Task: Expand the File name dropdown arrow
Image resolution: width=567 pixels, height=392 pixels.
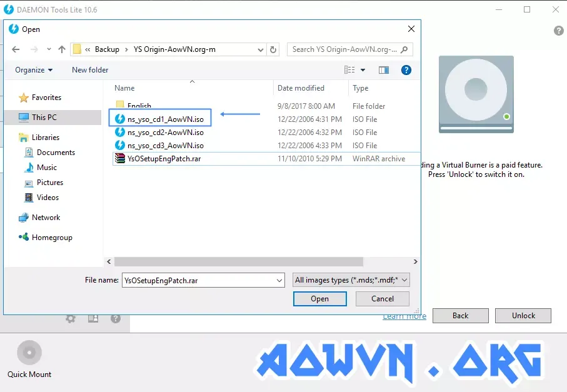Action: (x=279, y=280)
